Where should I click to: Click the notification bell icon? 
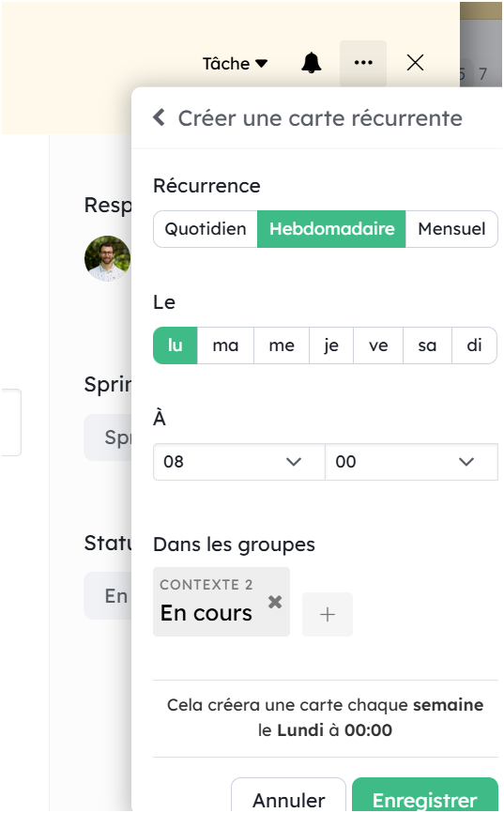[311, 63]
